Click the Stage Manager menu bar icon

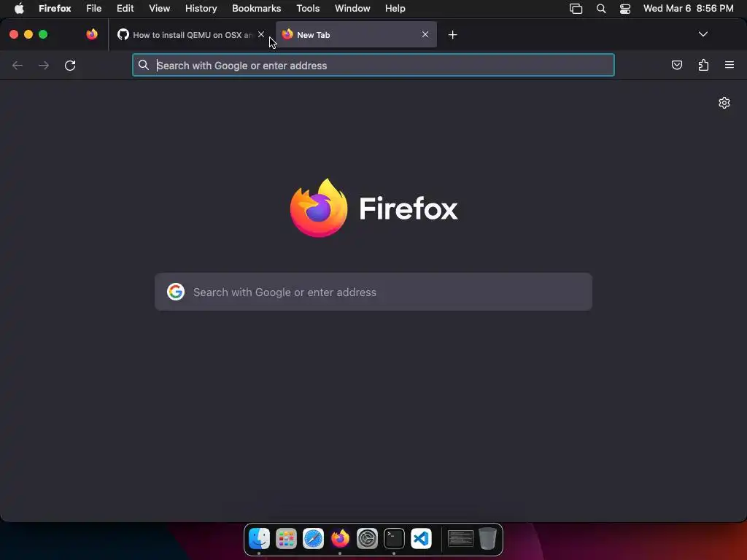[x=576, y=9]
